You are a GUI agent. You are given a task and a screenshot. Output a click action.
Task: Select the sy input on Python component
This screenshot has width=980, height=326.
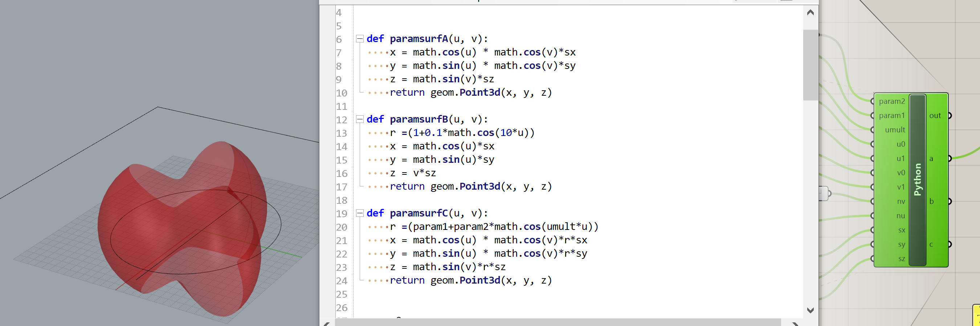[x=901, y=244]
